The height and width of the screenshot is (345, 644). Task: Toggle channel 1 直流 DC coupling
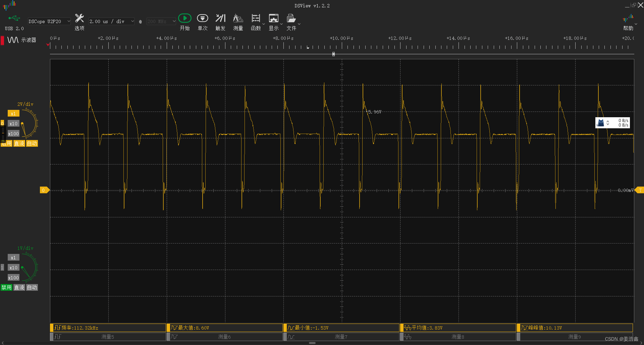(x=19, y=287)
